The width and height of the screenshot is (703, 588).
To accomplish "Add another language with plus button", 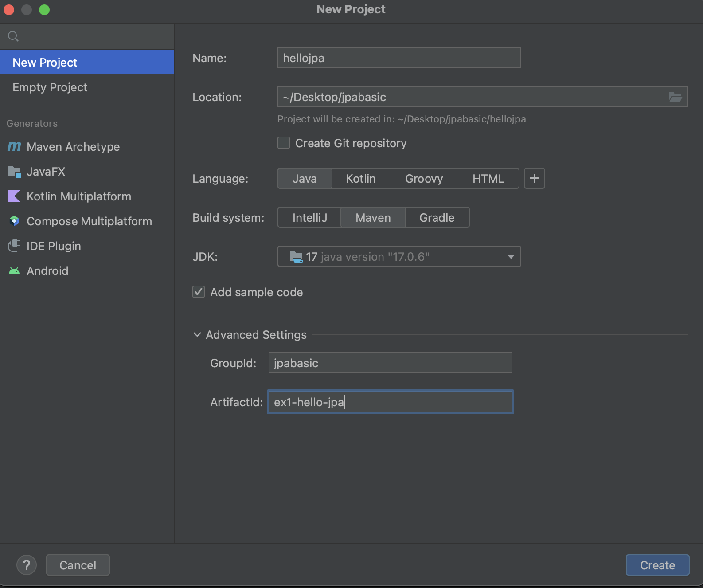I will pyautogui.click(x=535, y=178).
